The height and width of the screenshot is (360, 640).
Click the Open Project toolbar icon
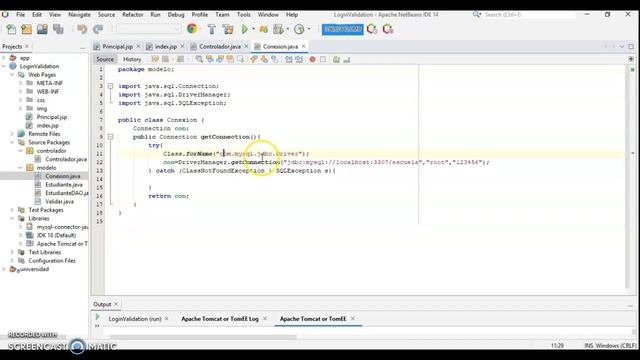coord(42,29)
